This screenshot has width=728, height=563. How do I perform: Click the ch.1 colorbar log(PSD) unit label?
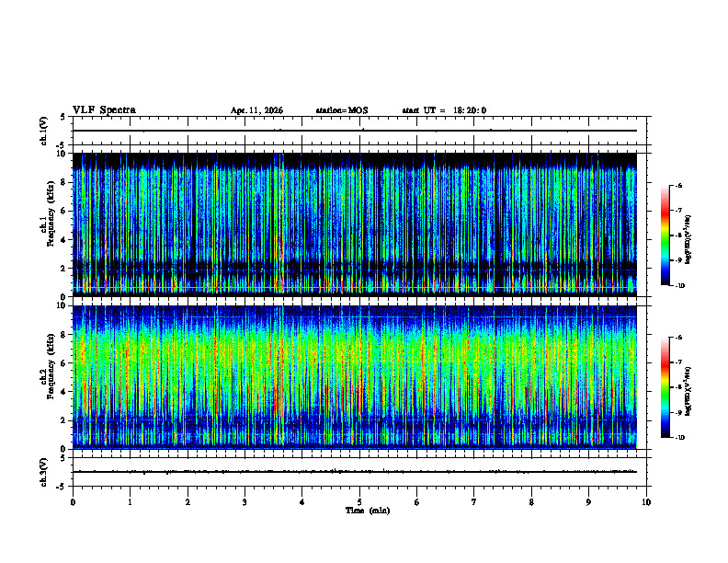688,239
